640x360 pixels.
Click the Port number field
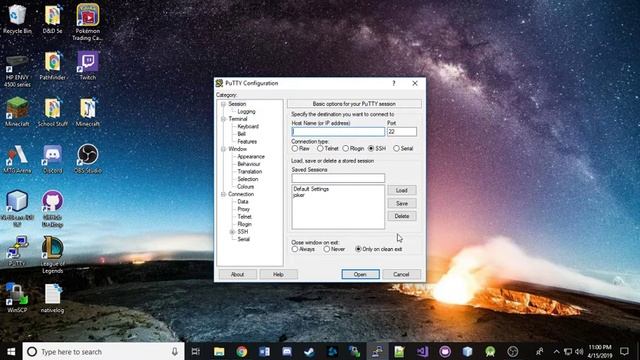point(402,132)
